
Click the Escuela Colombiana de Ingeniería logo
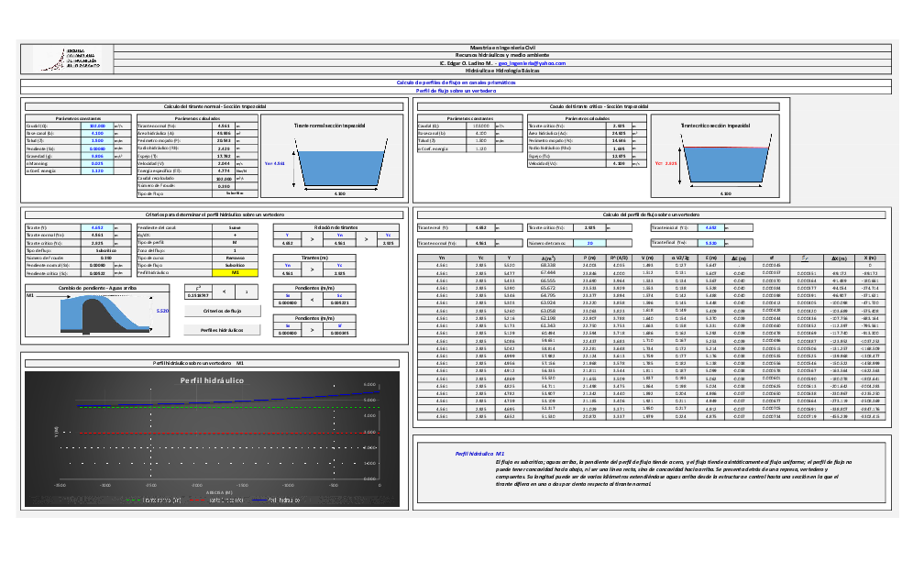(73, 59)
